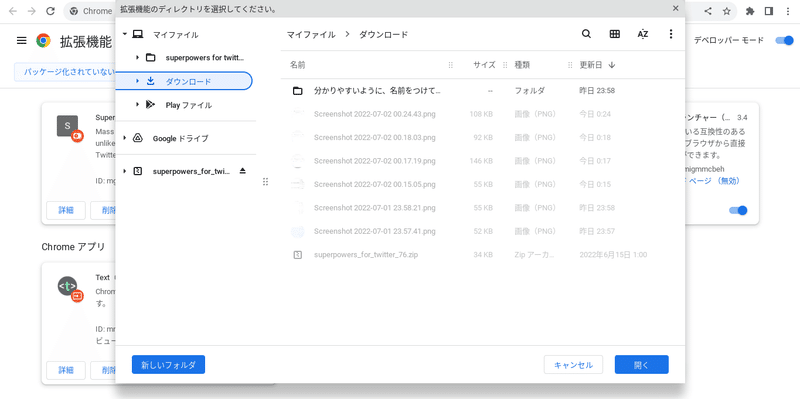
Task: Open the AZ sort options
Action: (x=643, y=34)
